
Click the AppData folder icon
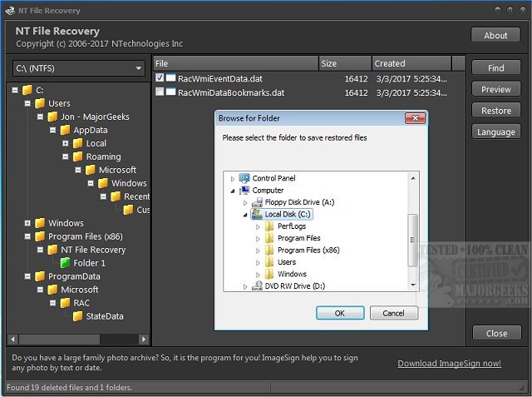coord(65,130)
